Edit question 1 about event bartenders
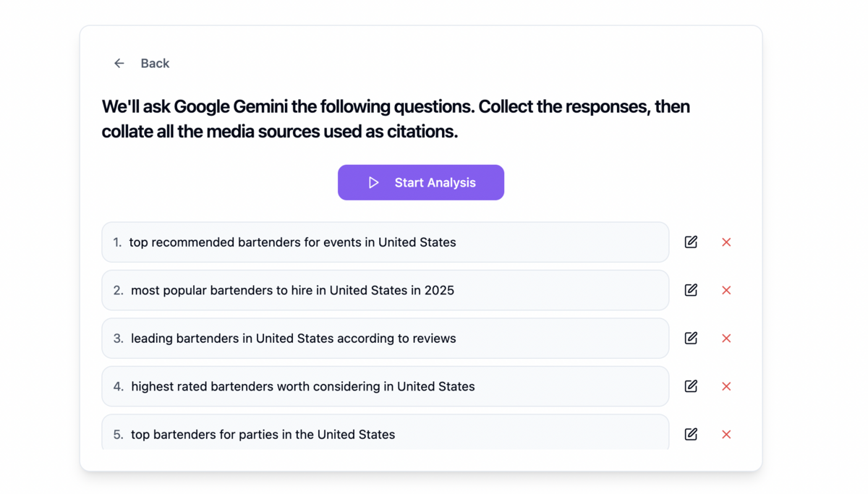Image resolution: width=868 pixels, height=494 pixels. click(x=691, y=242)
